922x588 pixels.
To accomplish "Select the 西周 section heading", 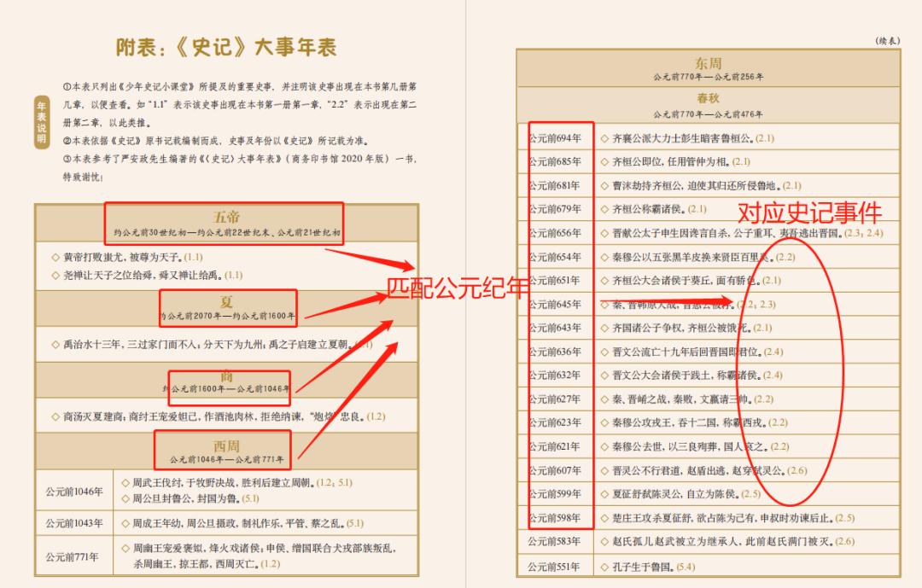I will pos(226,446).
